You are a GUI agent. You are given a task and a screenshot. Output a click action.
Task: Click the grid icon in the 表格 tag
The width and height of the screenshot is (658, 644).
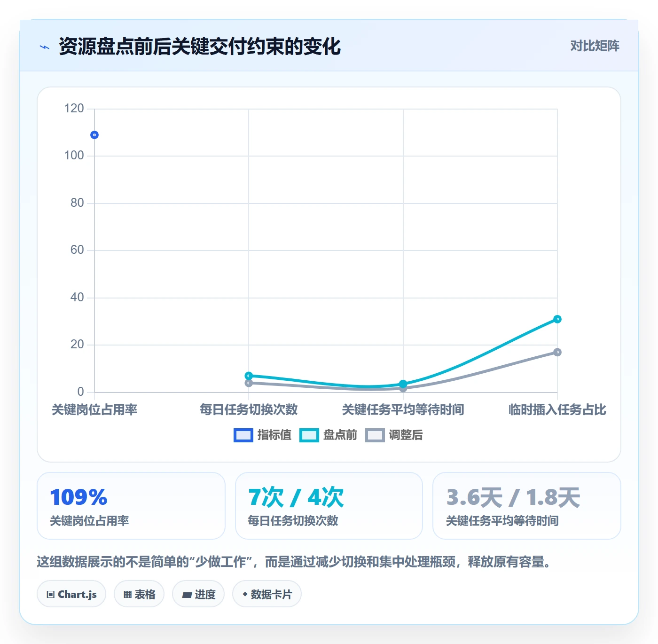127,595
